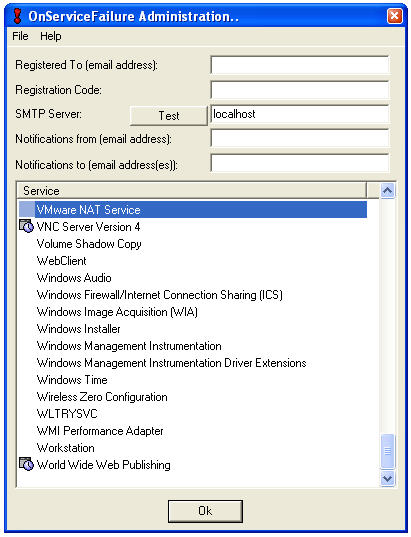Focus the Notifications to email addresses field
This screenshot has width=411, height=537.
(300, 163)
